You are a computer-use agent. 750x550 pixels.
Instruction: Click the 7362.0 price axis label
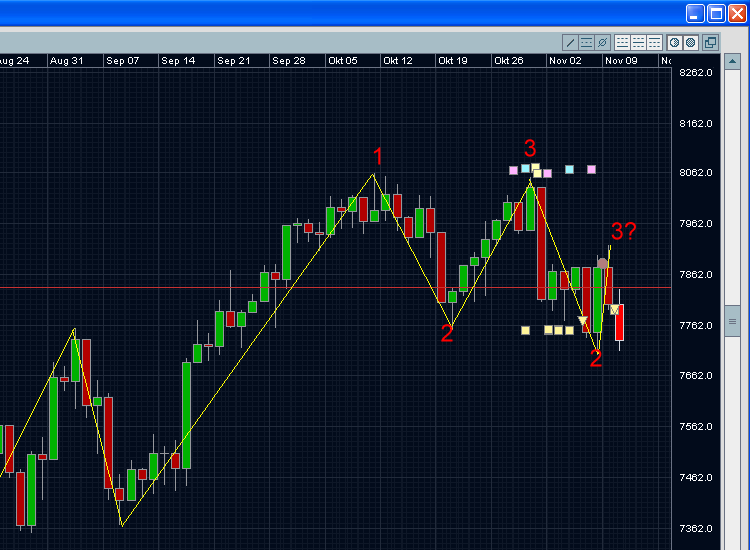click(x=695, y=528)
